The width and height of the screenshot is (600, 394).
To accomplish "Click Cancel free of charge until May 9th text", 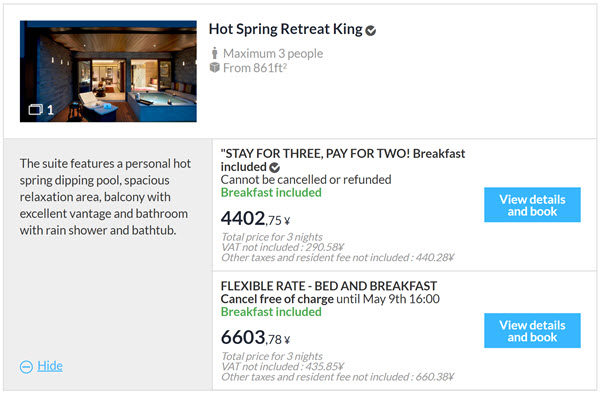I will (330, 299).
